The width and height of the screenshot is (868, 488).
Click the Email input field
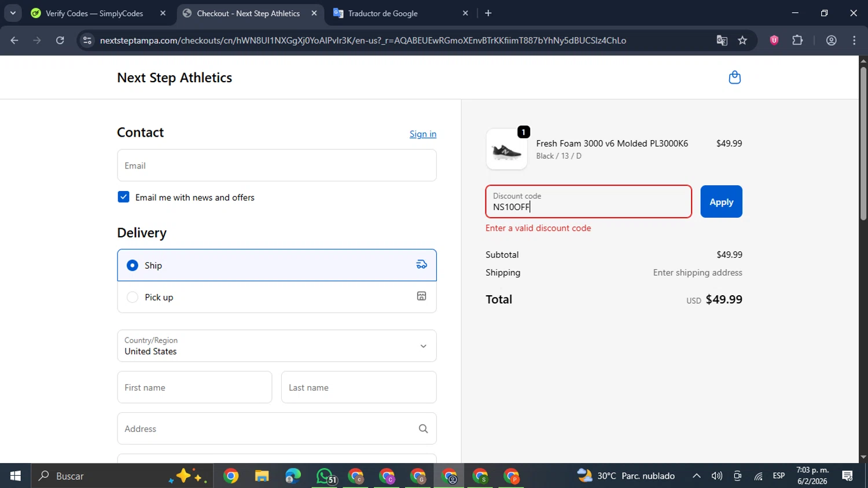[x=277, y=166]
